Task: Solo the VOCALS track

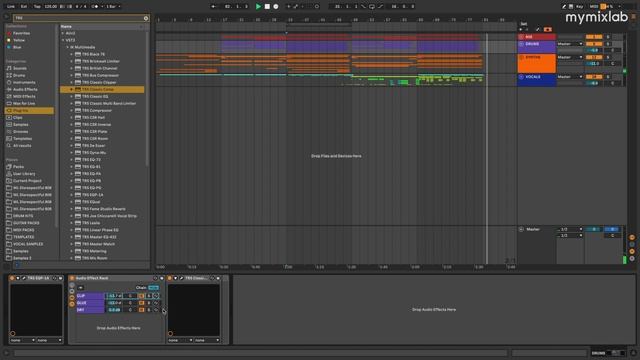Action: [x=608, y=77]
